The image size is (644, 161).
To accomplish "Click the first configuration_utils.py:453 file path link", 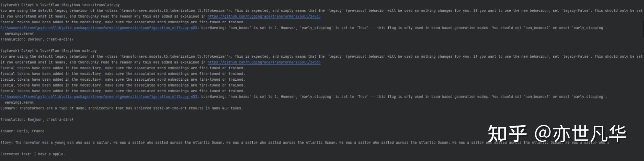I will 99,28.
